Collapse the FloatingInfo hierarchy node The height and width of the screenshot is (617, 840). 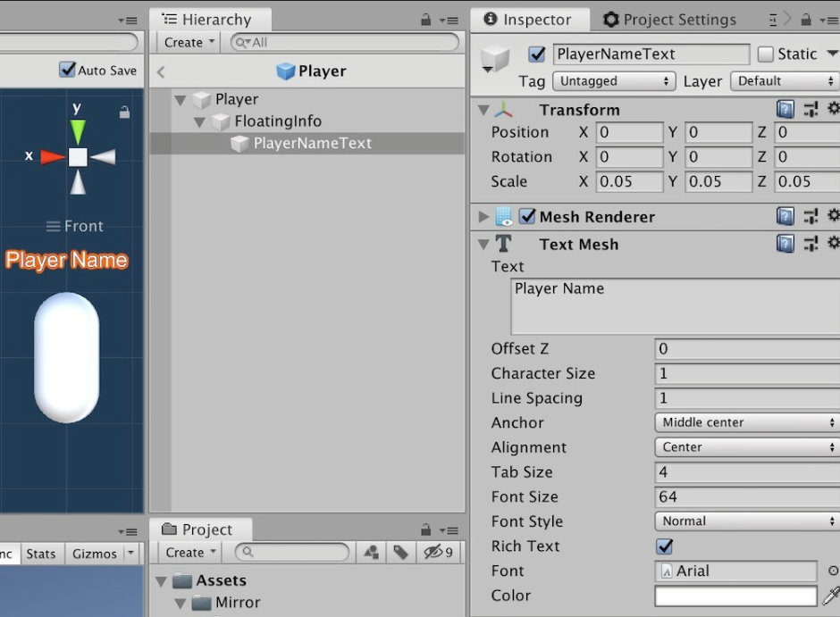tap(200, 122)
